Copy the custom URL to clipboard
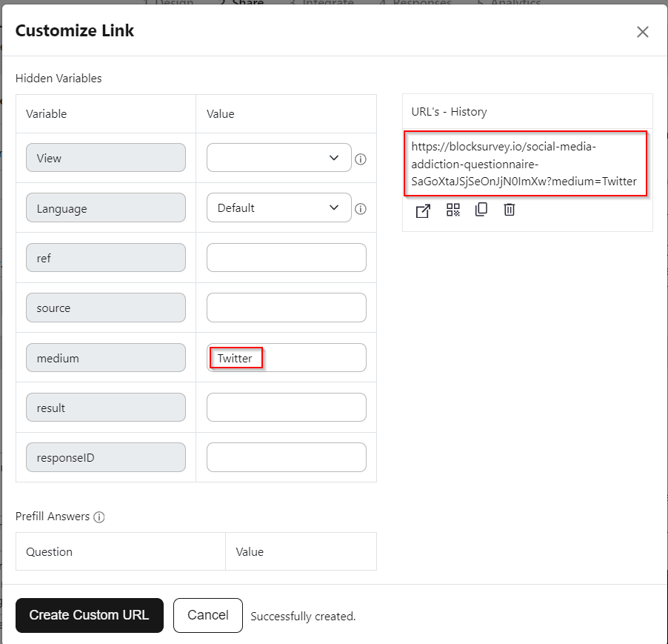This screenshot has height=644, width=668. pyautogui.click(x=481, y=209)
